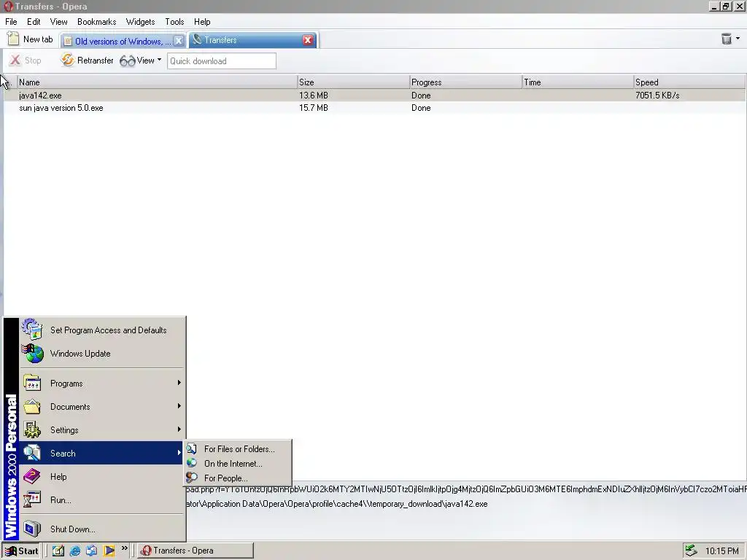
Task: Launch Outlook Express from quick launch
Action: (91, 551)
